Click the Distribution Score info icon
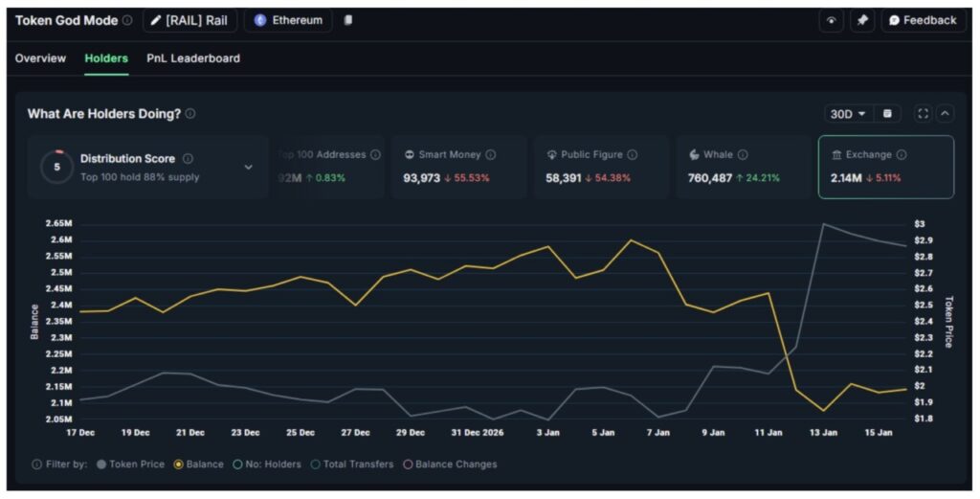Screen dimensions: 980x499 (188, 159)
